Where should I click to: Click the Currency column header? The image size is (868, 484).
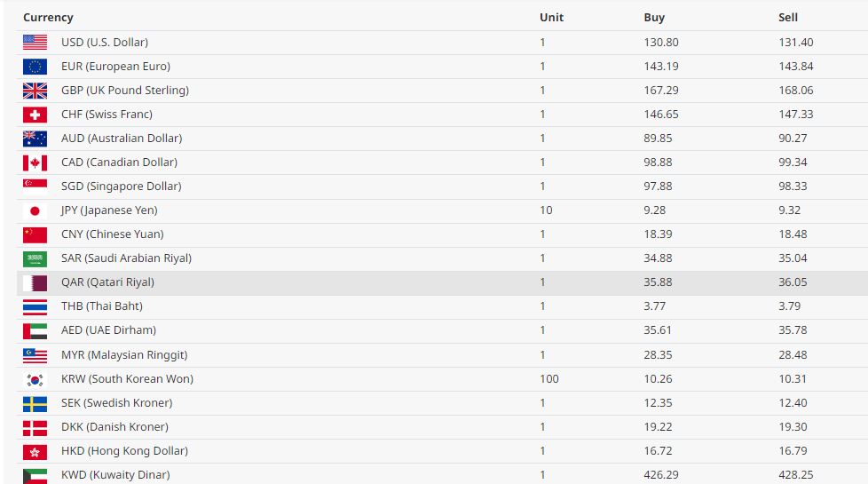[x=48, y=18]
